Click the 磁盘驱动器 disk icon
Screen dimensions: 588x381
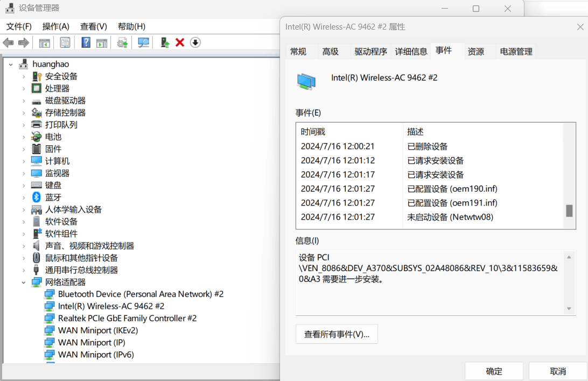(x=37, y=102)
